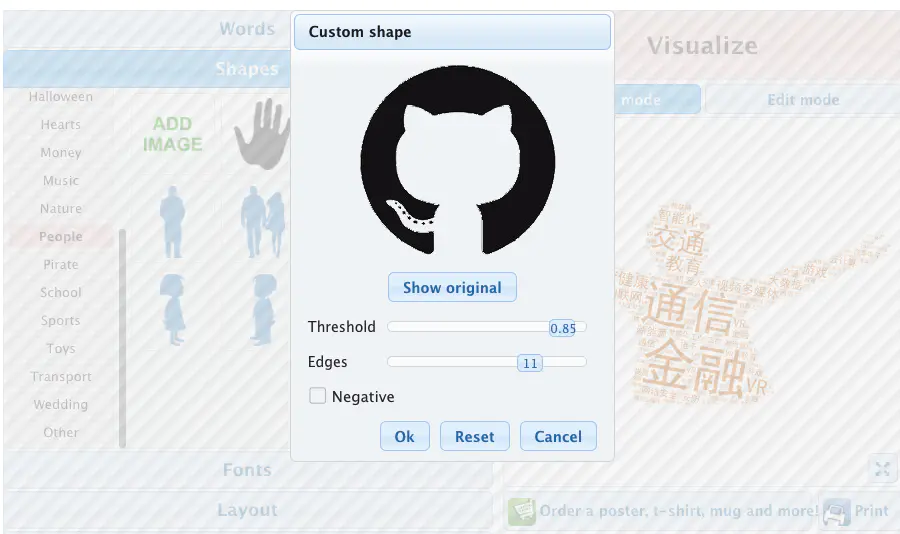Screen dimensions: 900x534
Task: Select the Halloween shape category
Action: click(61, 96)
